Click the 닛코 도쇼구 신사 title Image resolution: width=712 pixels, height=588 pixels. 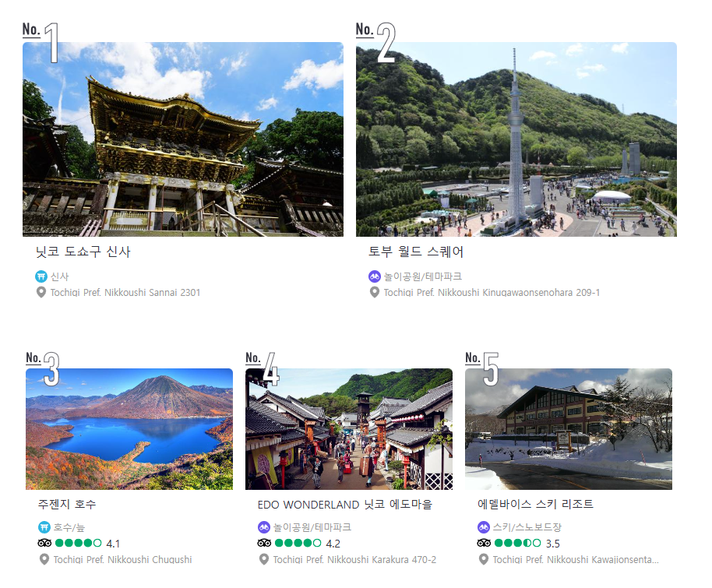[83, 252]
